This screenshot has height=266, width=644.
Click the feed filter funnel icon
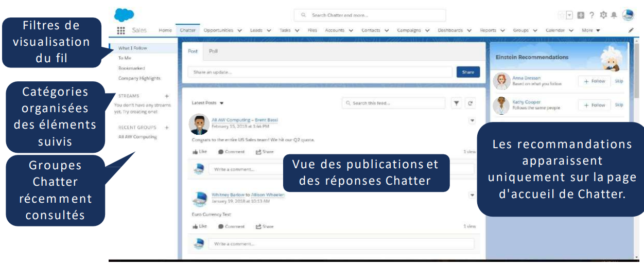456,103
